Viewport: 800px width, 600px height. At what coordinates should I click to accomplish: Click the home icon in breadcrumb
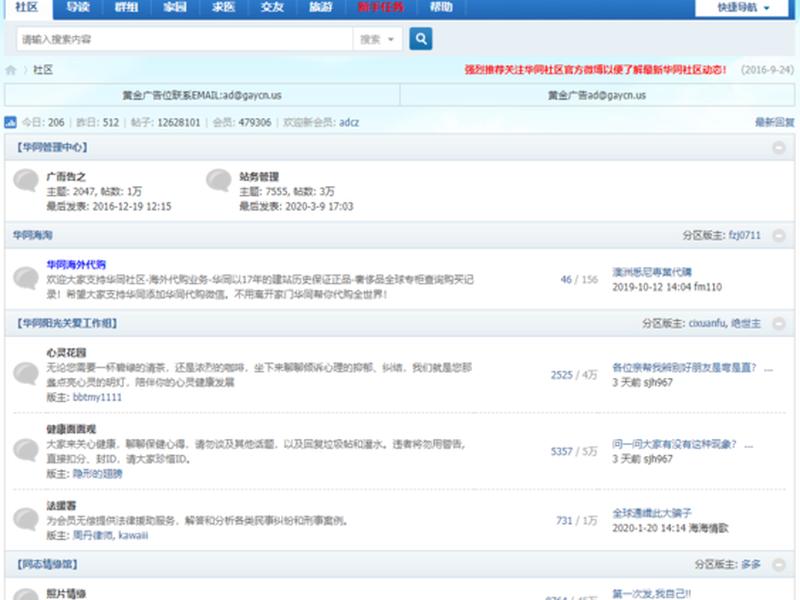click(11, 70)
